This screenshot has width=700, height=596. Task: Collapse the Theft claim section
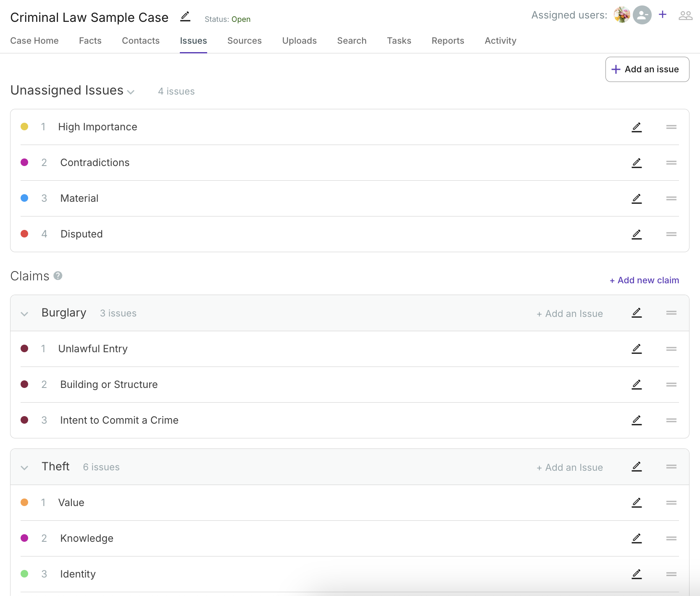(x=24, y=468)
